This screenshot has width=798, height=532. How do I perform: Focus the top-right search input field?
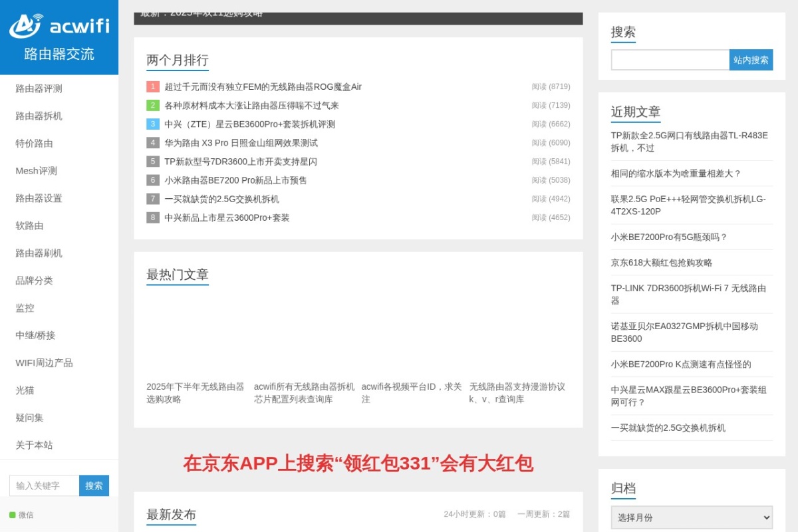click(670, 60)
